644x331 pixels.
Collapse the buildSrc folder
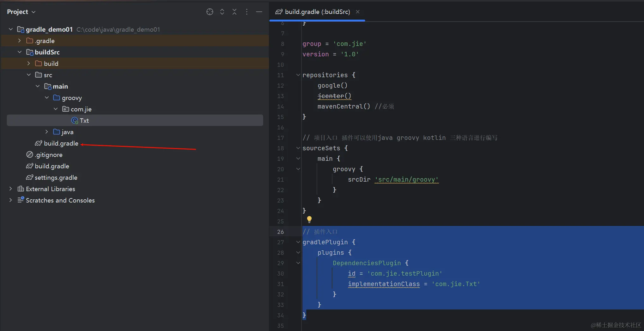(x=20, y=52)
